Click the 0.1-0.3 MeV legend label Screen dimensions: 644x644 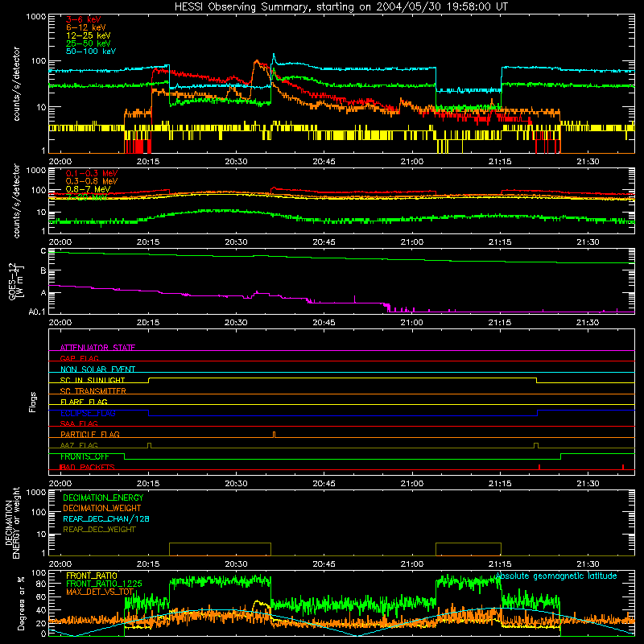92,173
